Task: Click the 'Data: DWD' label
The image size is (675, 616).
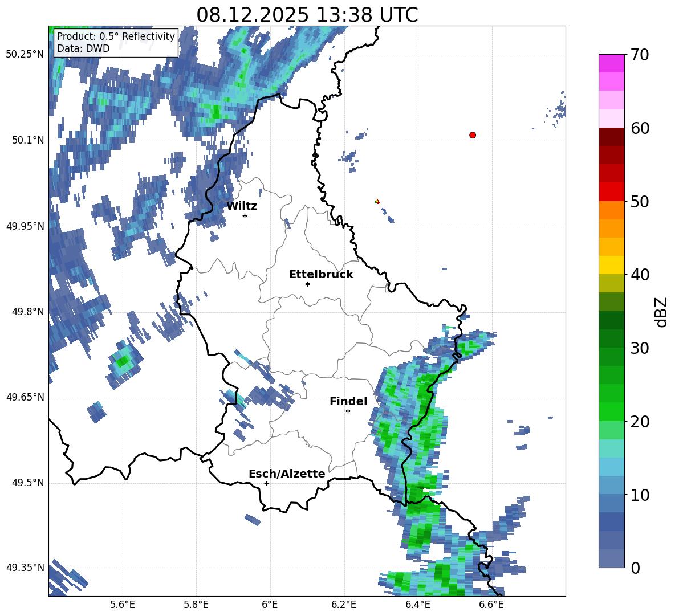Action: 83,48
